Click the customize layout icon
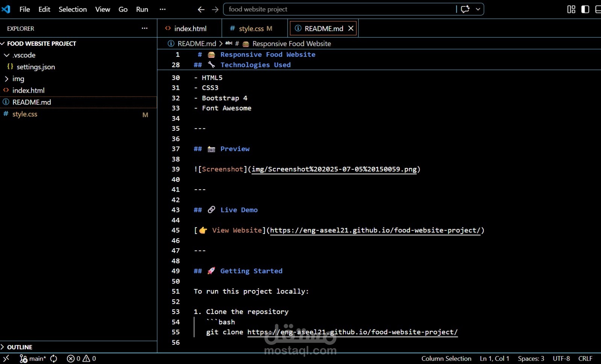The image size is (601, 364). [x=571, y=9]
